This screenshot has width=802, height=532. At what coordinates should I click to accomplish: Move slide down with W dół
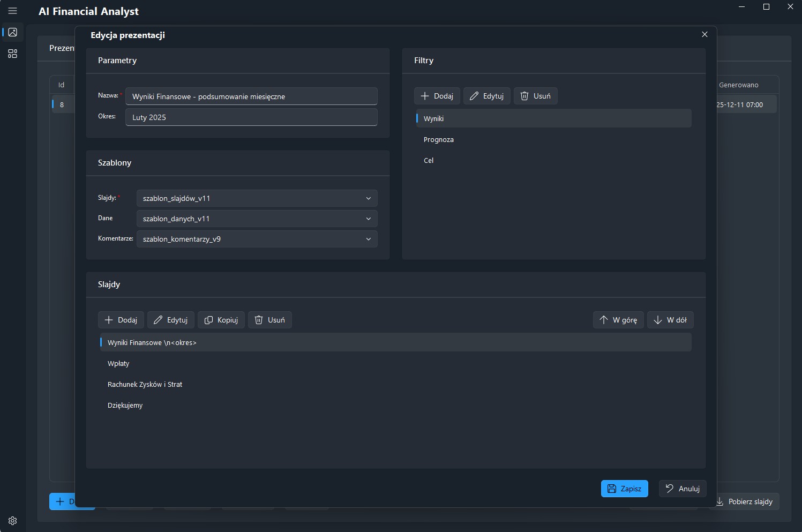pos(670,320)
